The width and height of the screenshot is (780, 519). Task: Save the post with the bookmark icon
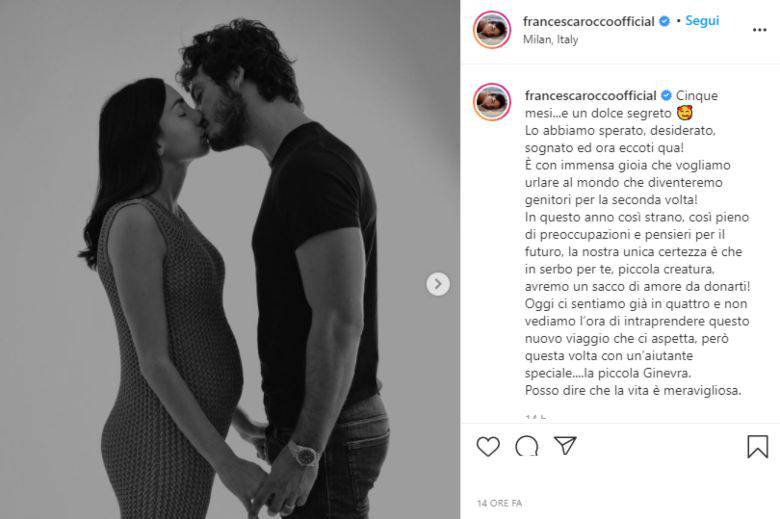(x=758, y=446)
